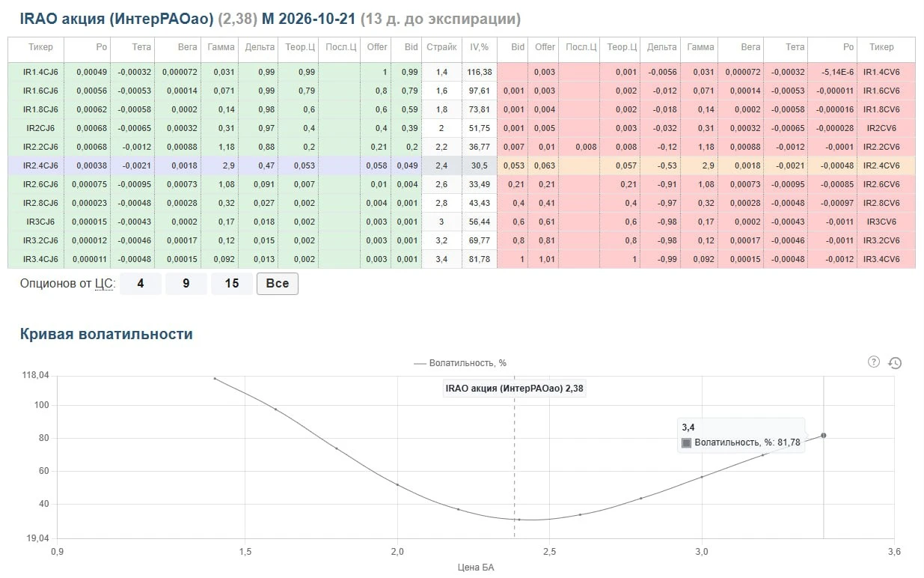Click the IRAO акция 2,38 label inside the chart

click(x=513, y=389)
